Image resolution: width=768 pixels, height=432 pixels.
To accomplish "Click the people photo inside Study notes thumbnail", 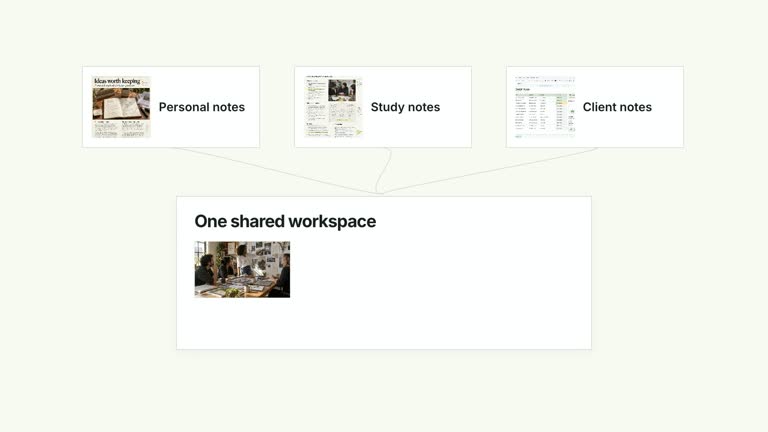I will click(342, 90).
